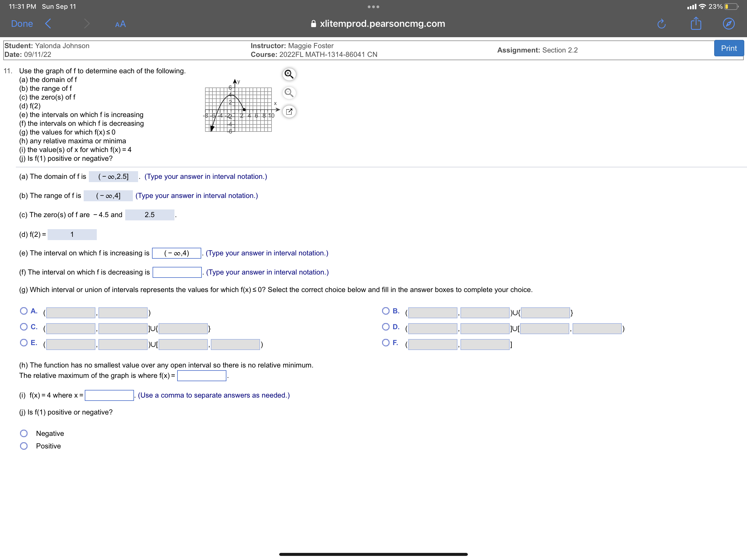
Task: Click the zeros answer box with 2.5
Action: click(x=150, y=215)
